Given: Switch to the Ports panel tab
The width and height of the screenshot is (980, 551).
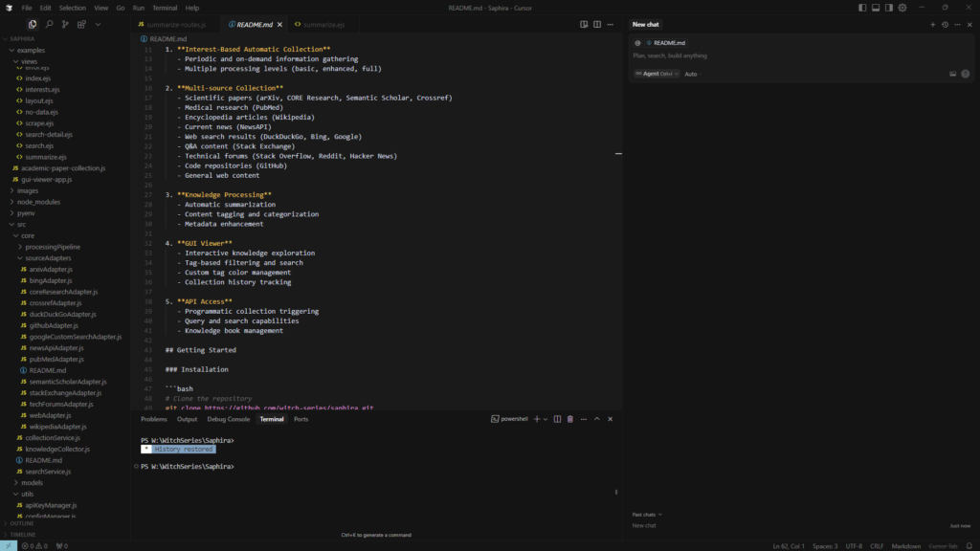Looking at the screenshot, I should (301, 419).
